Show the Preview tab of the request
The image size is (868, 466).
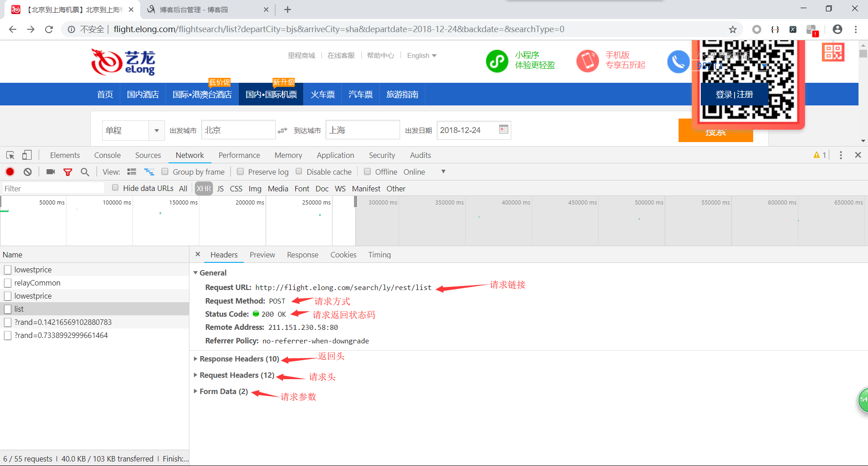(x=262, y=255)
